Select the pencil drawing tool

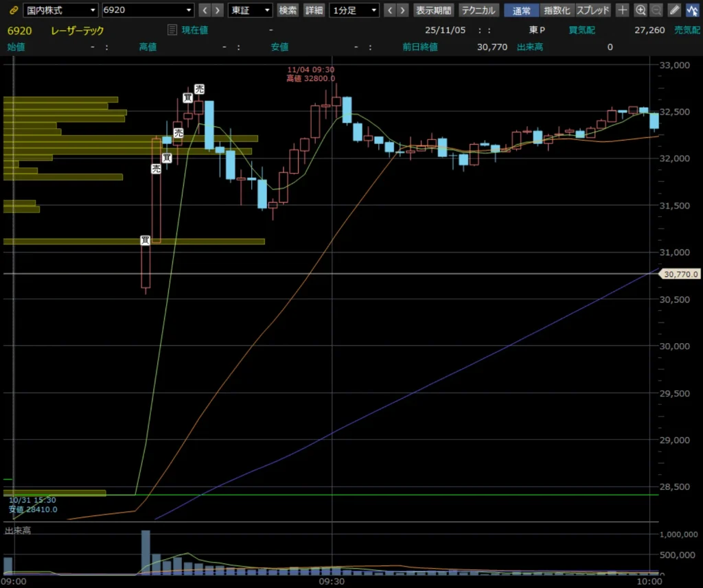[674, 10]
